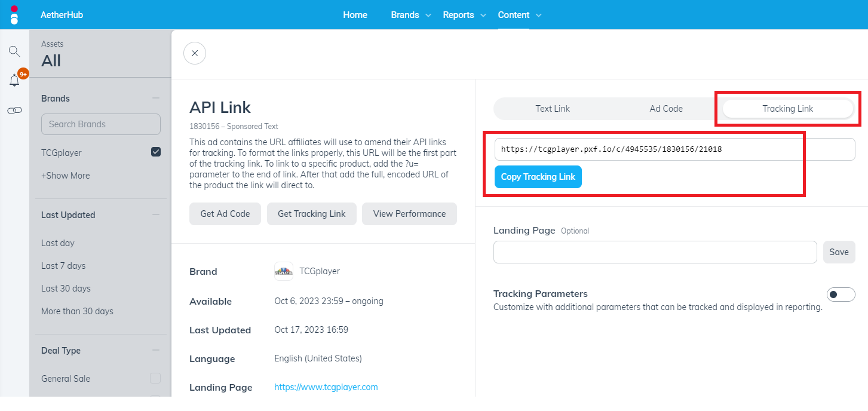Switch to the Text Link tab

(553, 109)
